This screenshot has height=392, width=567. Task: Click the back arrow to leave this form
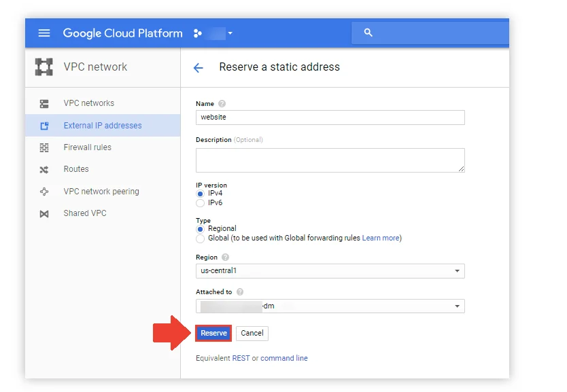(198, 67)
